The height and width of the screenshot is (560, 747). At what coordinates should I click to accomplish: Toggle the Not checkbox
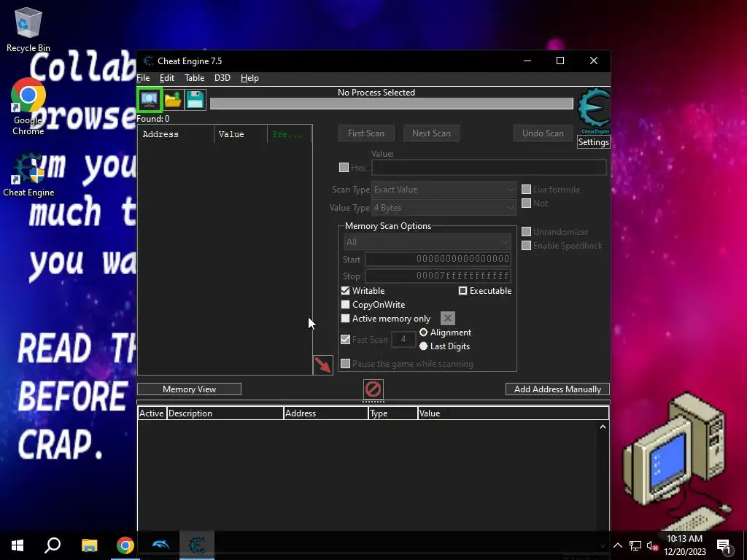tap(526, 203)
